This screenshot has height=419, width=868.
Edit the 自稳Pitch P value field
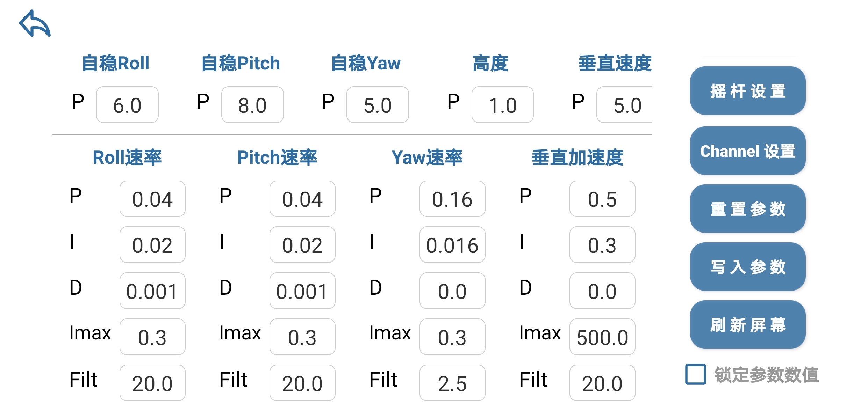[252, 105]
